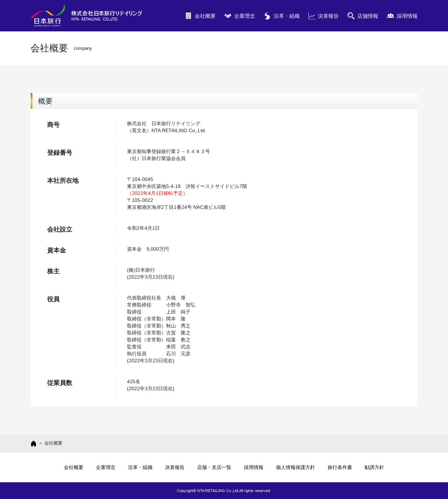The height and width of the screenshot is (499, 448).
Task: Click the postal code 〒104-0045
Action: (140, 180)
